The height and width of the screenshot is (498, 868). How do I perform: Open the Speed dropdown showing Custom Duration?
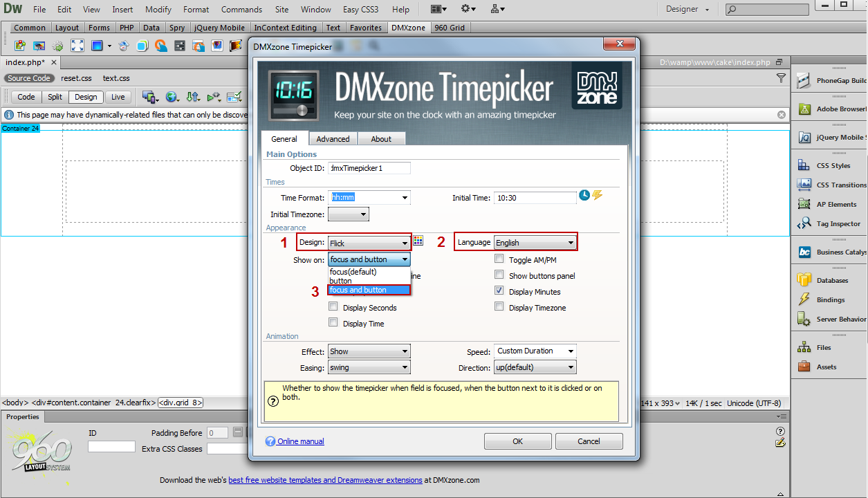click(x=535, y=351)
